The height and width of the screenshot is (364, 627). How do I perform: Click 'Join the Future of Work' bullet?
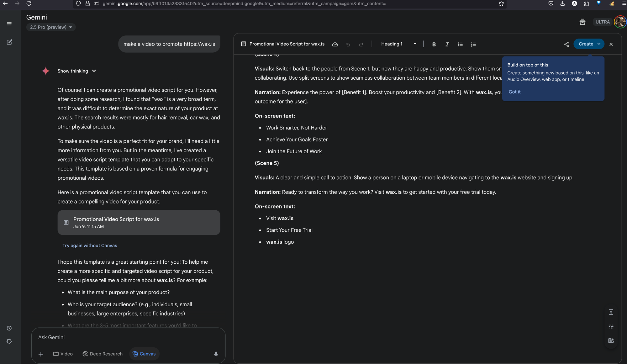click(x=294, y=151)
